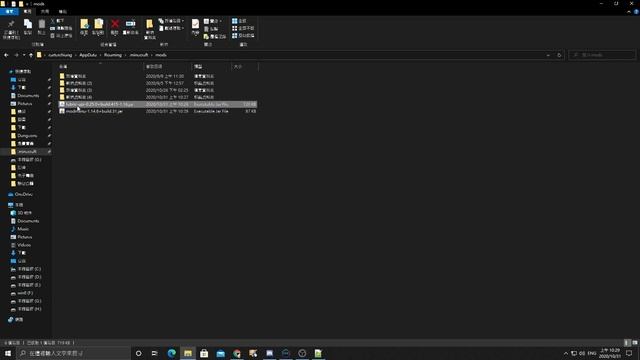
Task: Open Videos under This PC
Action: coord(21,245)
